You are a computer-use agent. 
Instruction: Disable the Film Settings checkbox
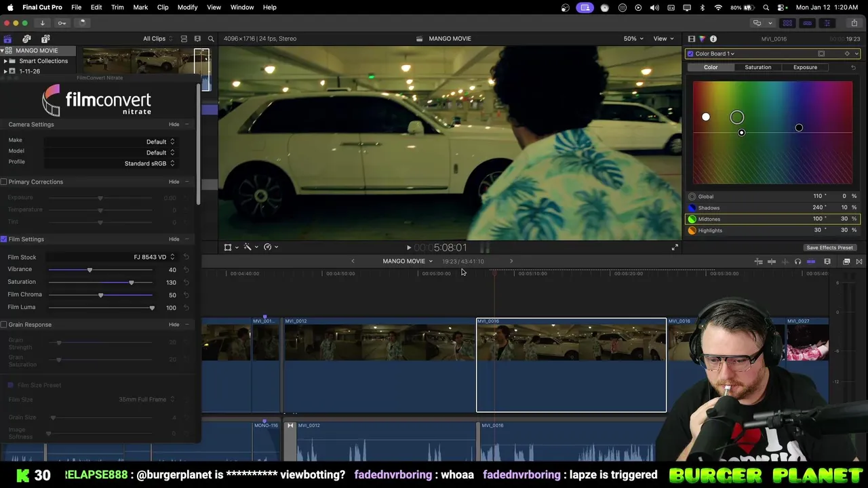4,239
